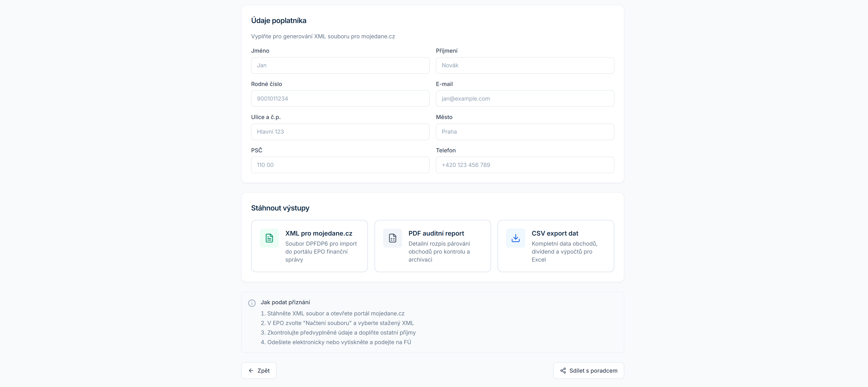Download the XML pro mojedane.cz output

point(309,246)
